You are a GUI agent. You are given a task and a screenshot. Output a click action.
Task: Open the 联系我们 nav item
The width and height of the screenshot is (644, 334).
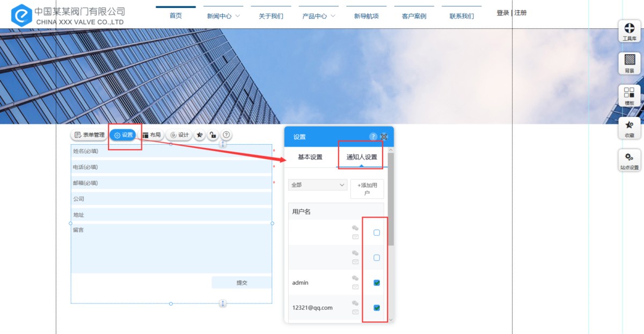click(x=462, y=16)
